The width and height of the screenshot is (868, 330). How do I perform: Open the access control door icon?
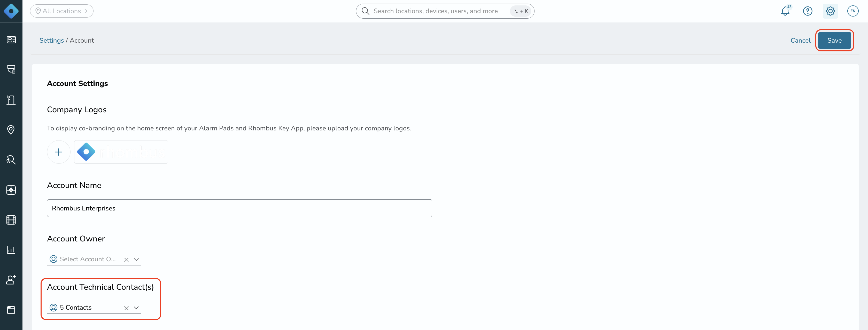click(x=11, y=100)
